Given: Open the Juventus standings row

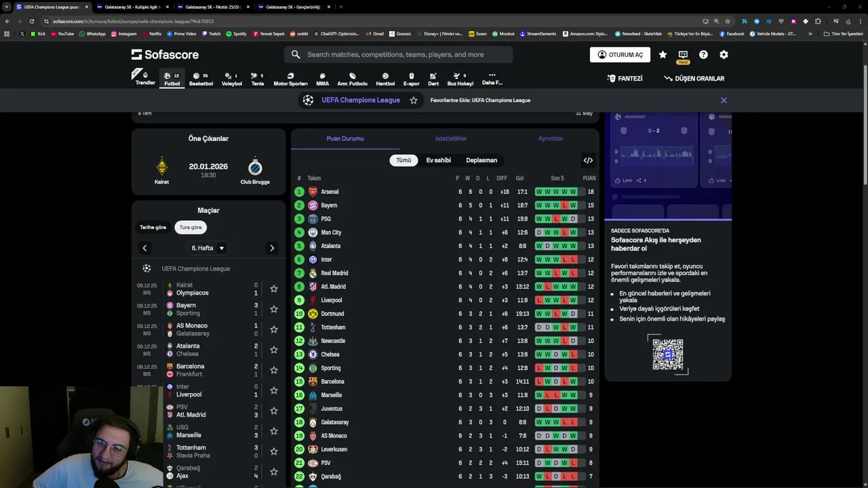Looking at the screenshot, I should point(445,409).
